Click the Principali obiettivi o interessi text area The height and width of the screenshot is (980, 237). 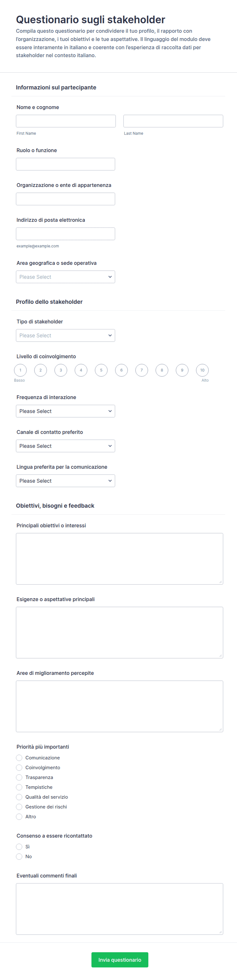pyautogui.click(x=120, y=558)
